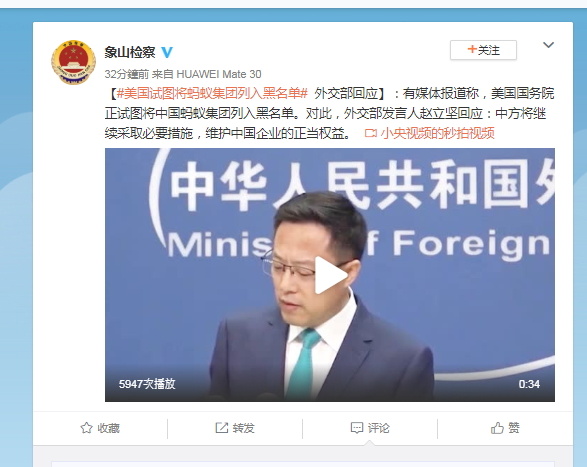The width and height of the screenshot is (587, 467).
Task: Click the thumbs-up icon for 赞
Action: pos(497,428)
